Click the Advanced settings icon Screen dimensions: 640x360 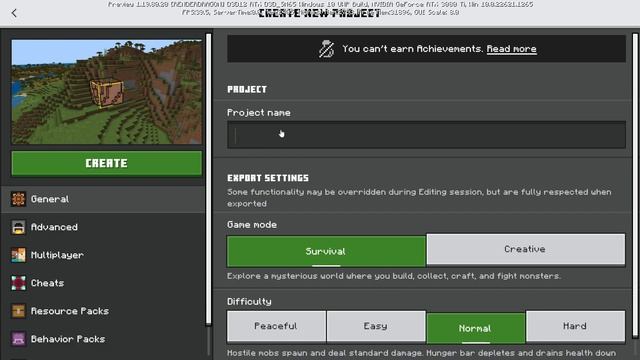[18, 227]
